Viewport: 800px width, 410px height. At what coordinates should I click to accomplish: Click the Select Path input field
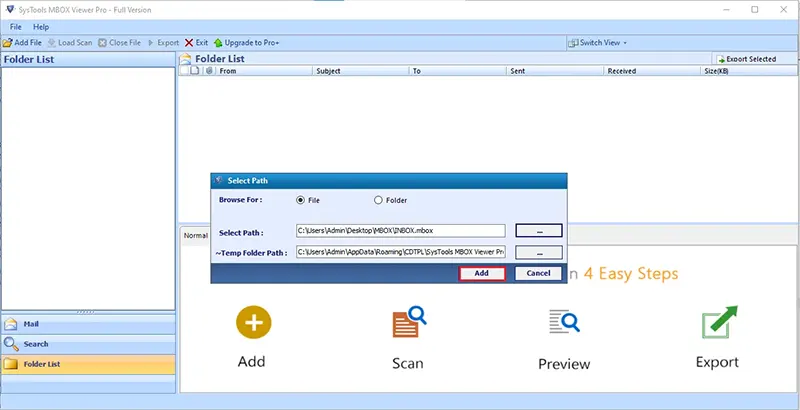click(401, 230)
